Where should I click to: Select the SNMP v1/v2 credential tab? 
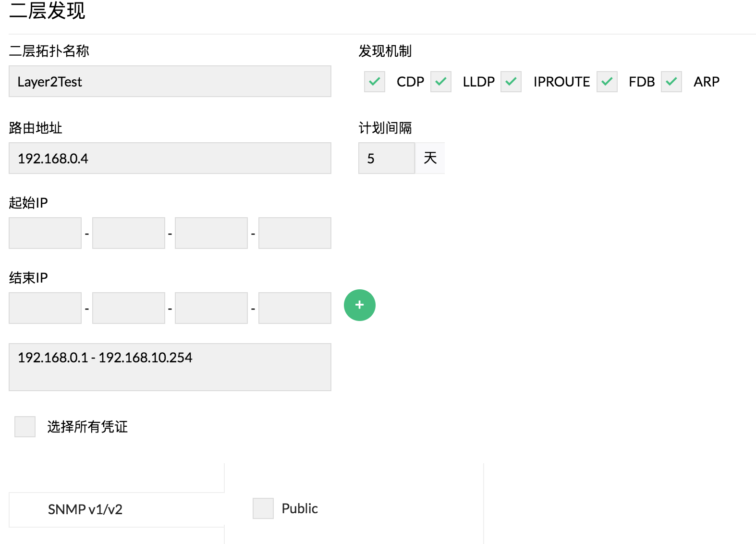point(85,509)
